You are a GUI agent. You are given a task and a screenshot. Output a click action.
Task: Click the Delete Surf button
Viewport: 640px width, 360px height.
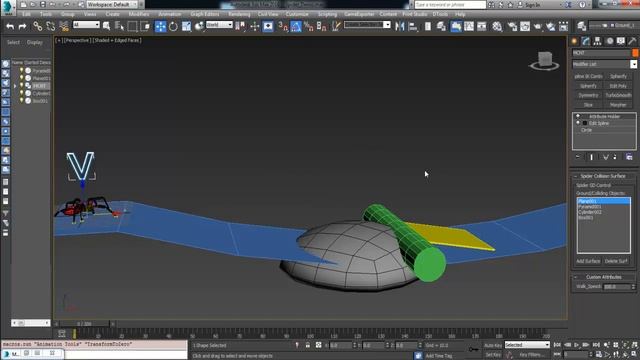click(x=616, y=261)
